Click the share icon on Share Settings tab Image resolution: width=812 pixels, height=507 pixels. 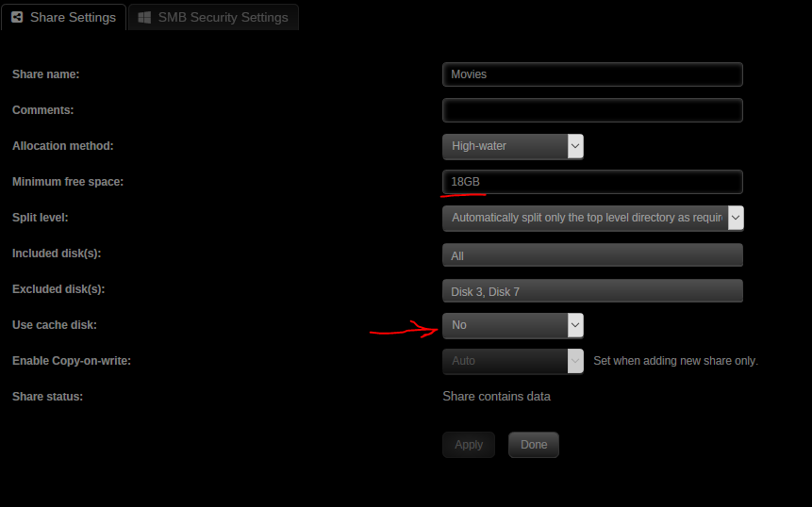pos(17,17)
